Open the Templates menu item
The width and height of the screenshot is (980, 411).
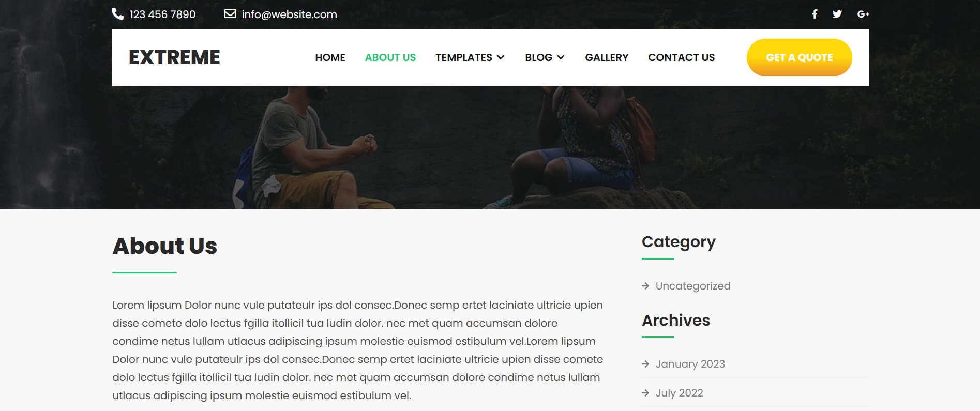coord(464,57)
